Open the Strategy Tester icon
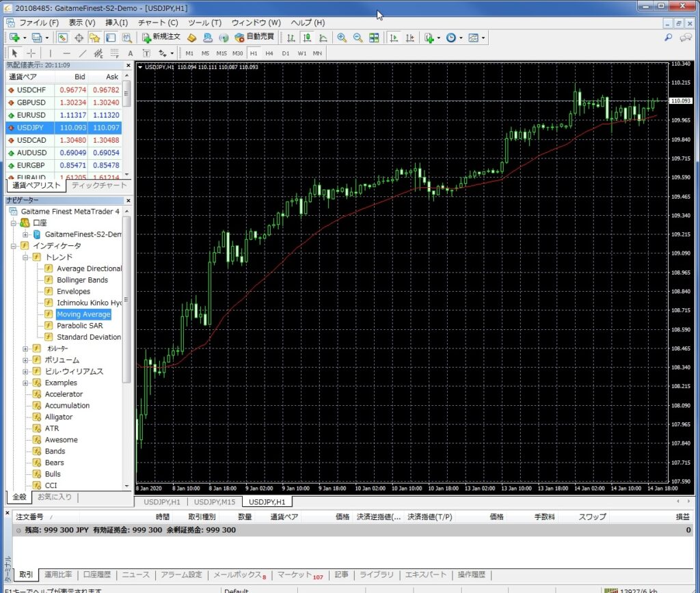This screenshot has height=593, width=700. coord(126,38)
